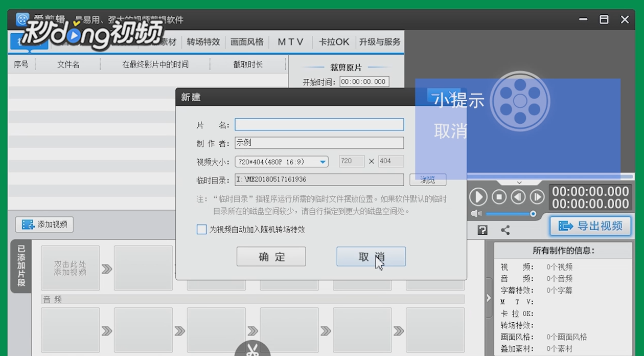This screenshot has height=356, width=644.
Task: Click the 片名 input field
Action: pyautogui.click(x=319, y=124)
